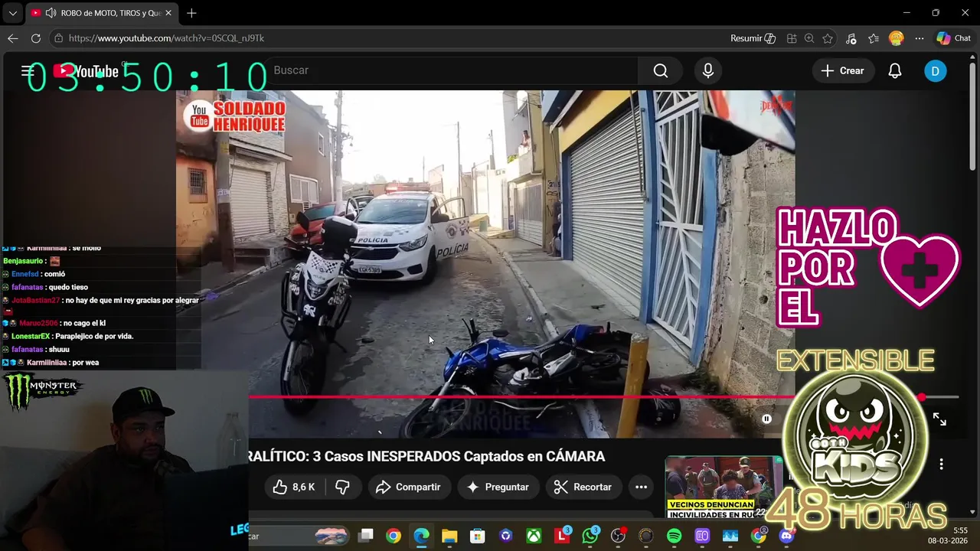This screenshot has width=980, height=551.
Task: Open the account avatar labeled D
Action: (x=935, y=70)
